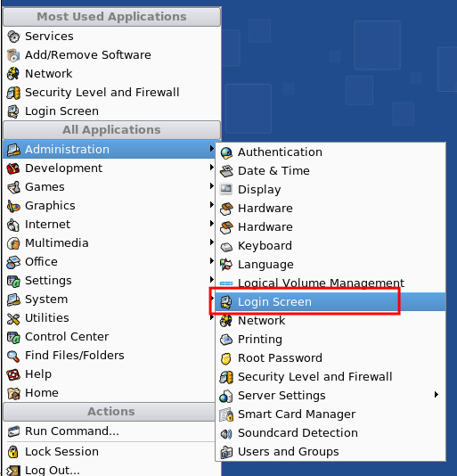Open the first Hardware entry in submenu
This screenshot has width=457, height=476.
[x=331, y=209]
